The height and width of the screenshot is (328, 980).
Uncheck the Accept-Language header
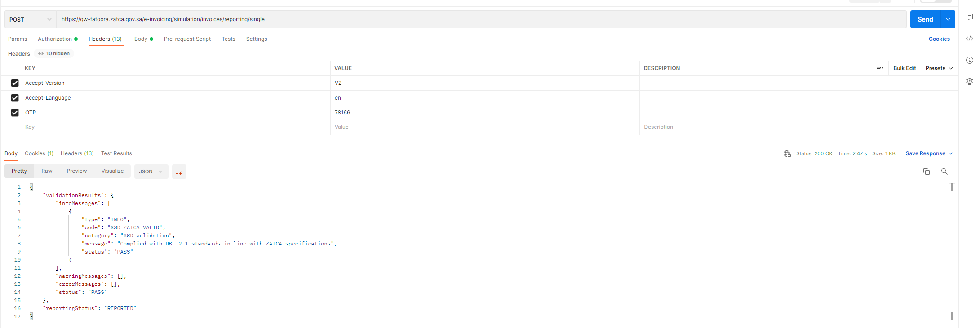pyautogui.click(x=15, y=98)
